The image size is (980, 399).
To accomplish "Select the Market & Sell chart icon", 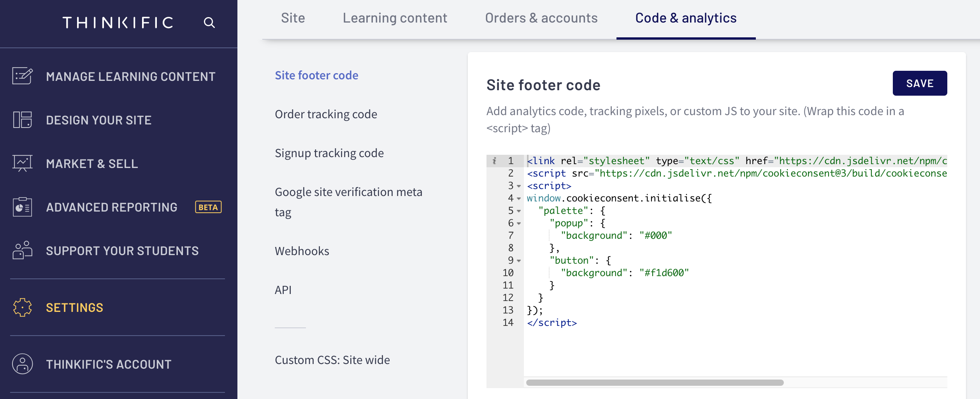I will (x=23, y=163).
